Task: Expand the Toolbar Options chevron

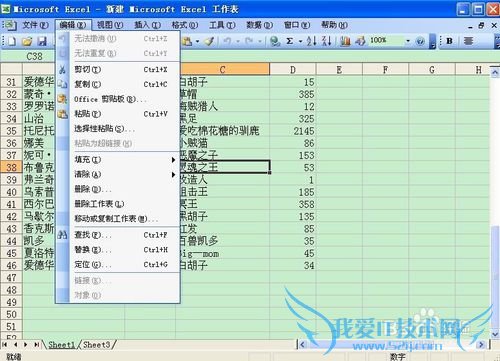Action: 432,41
